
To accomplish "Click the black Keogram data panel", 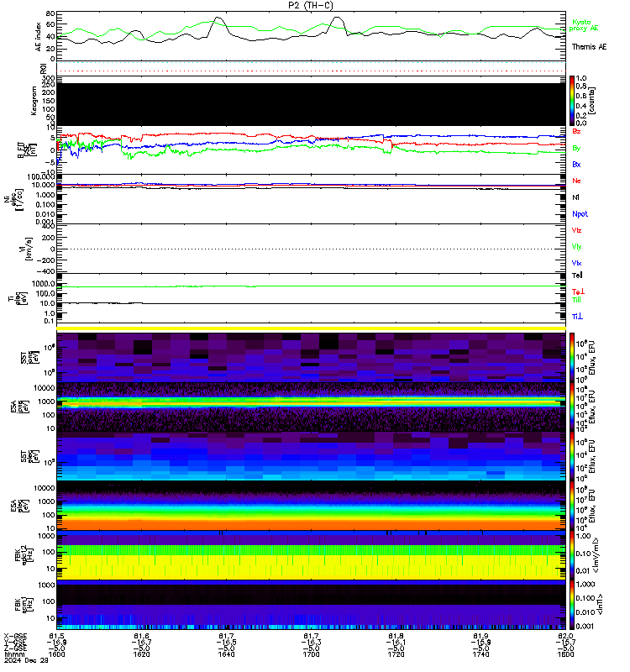I will pyautogui.click(x=311, y=104).
